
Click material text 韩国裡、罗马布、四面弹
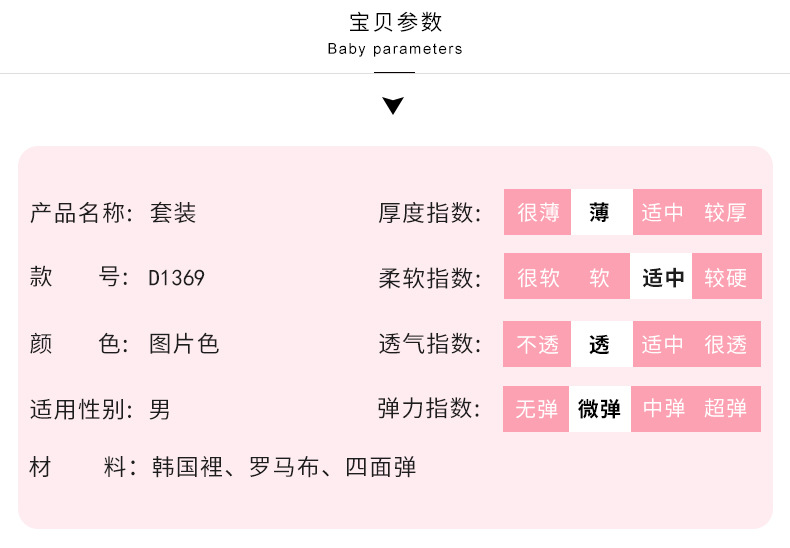pyautogui.click(x=283, y=467)
